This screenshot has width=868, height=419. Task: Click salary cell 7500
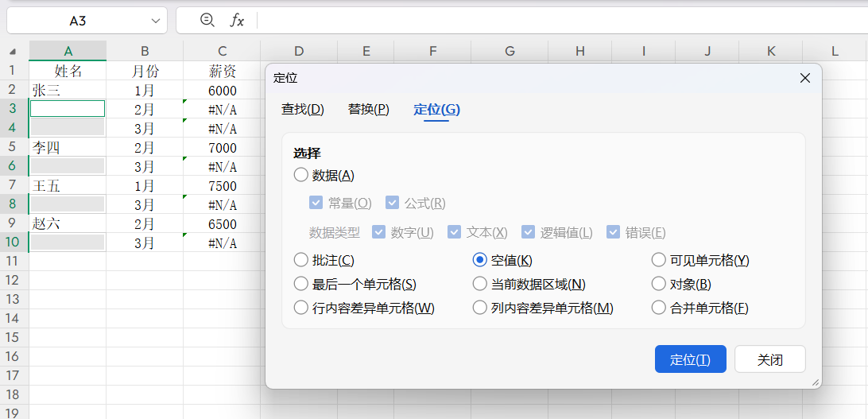click(222, 185)
